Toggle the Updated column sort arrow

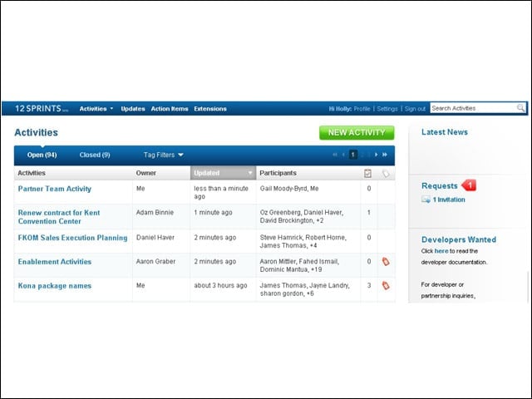coord(250,173)
